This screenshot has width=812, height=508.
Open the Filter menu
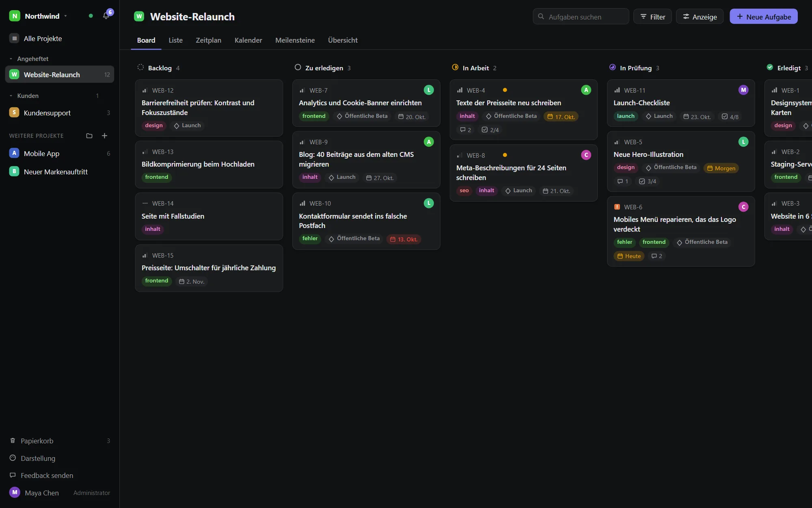click(x=652, y=17)
